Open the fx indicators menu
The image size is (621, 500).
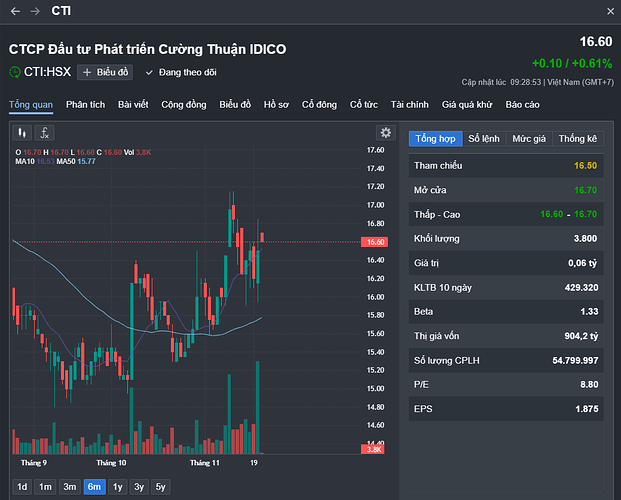pyautogui.click(x=44, y=133)
